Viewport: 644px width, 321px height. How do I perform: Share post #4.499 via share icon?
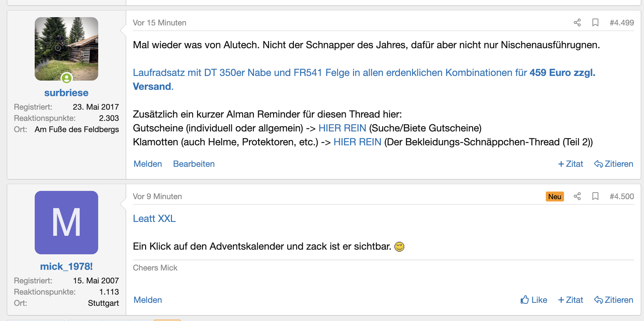click(x=577, y=22)
